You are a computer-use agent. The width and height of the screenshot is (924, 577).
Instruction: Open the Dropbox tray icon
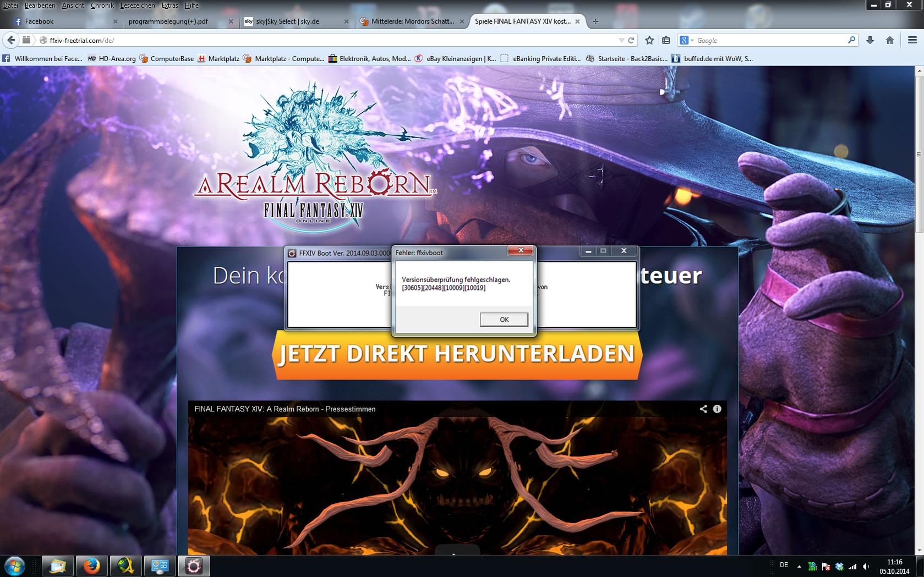(839, 566)
